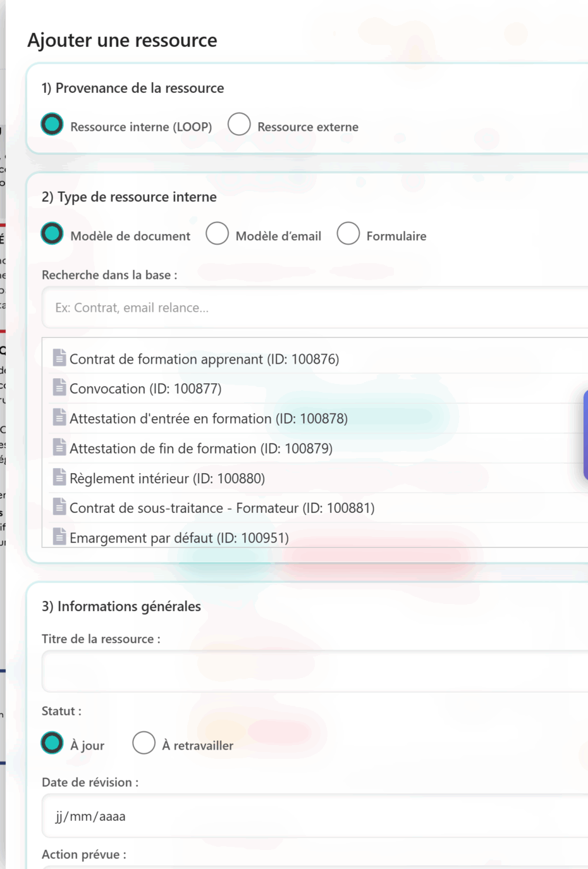Set the status to À jour
The width and height of the screenshot is (588, 869).
coord(52,743)
